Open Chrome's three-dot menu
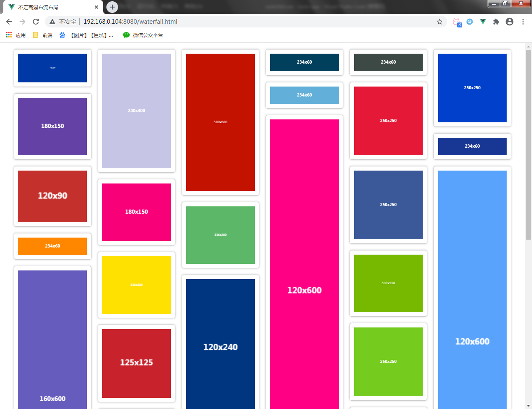The width and height of the screenshot is (532, 409). click(x=523, y=22)
